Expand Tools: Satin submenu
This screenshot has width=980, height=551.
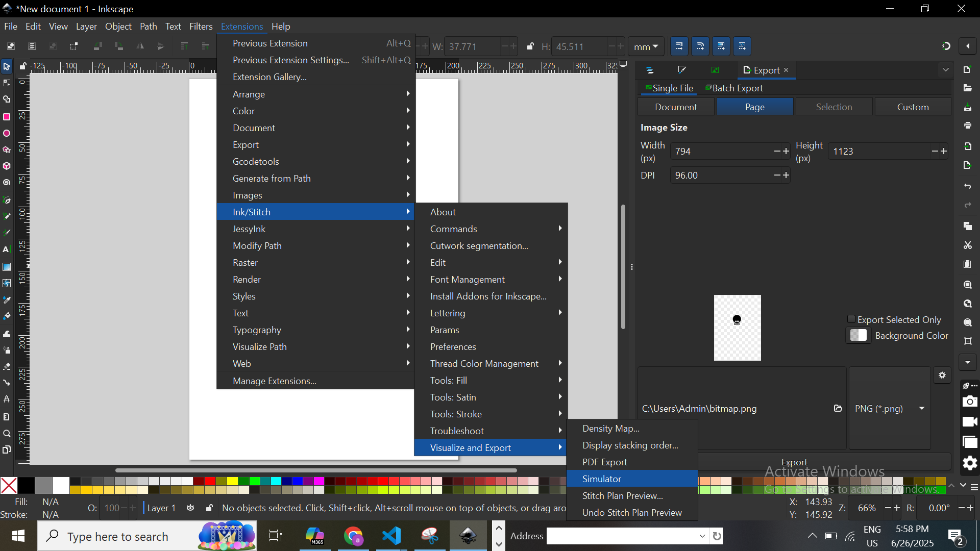pos(491,397)
